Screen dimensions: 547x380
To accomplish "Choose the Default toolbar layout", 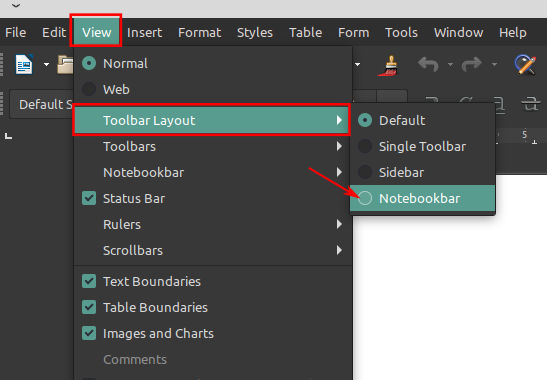I will [x=422, y=120].
